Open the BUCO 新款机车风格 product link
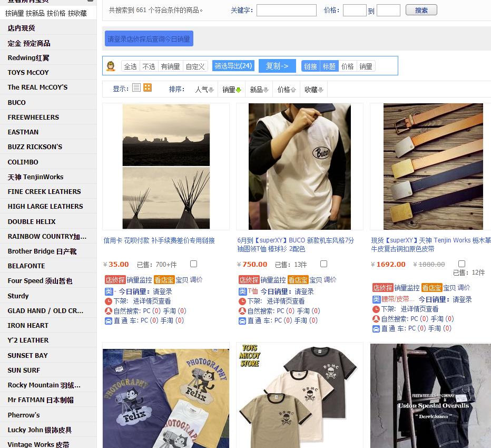Image resolution: width=491 pixels, height=448 pixels. coord(296,245)
